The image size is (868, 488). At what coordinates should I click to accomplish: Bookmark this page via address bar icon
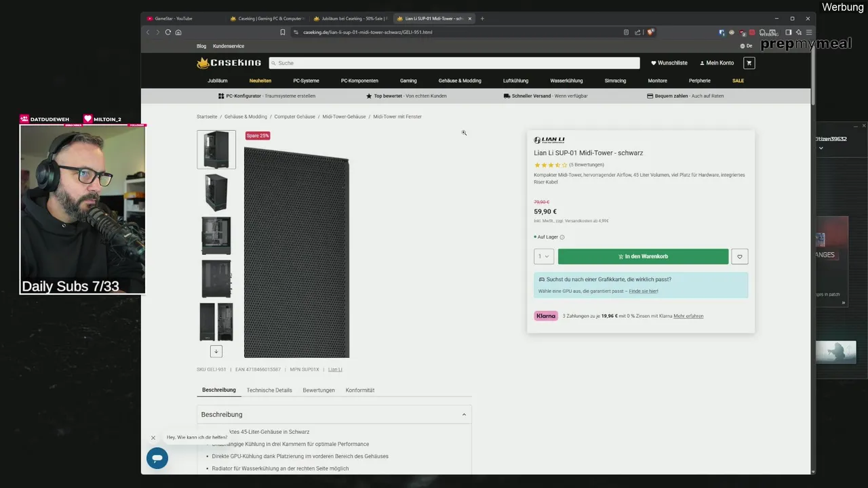(283, 32)
